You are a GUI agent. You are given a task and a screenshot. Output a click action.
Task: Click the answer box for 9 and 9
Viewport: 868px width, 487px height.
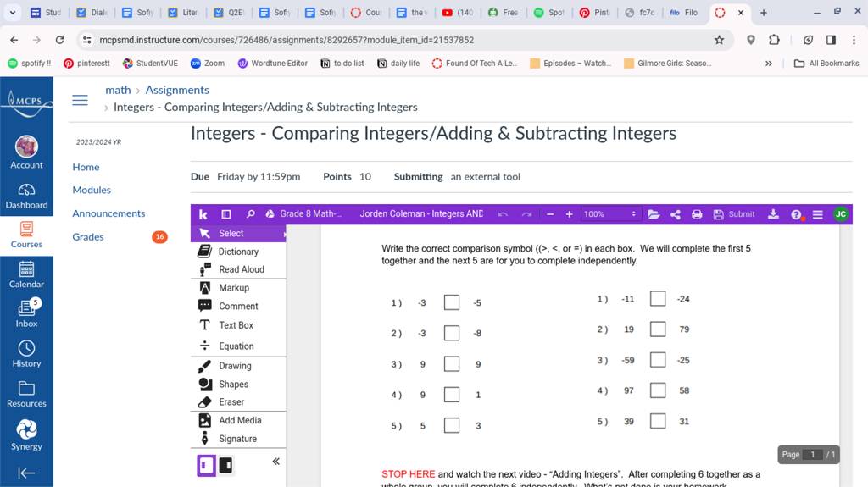coord(452,364)
